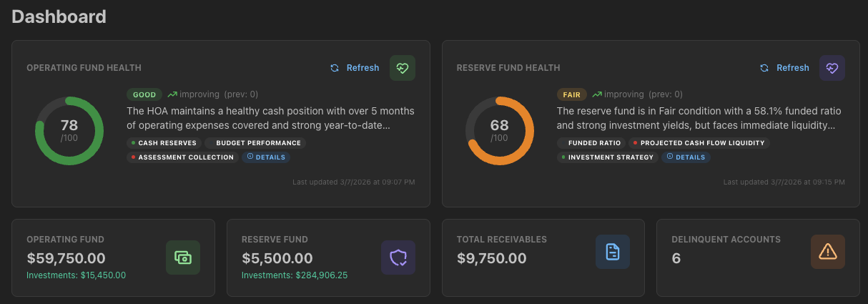This screenshot has width=868, height=304.
Task: Click the orange warning triangle on Delinquent Accounts
Action: click(x=828, y=252)
